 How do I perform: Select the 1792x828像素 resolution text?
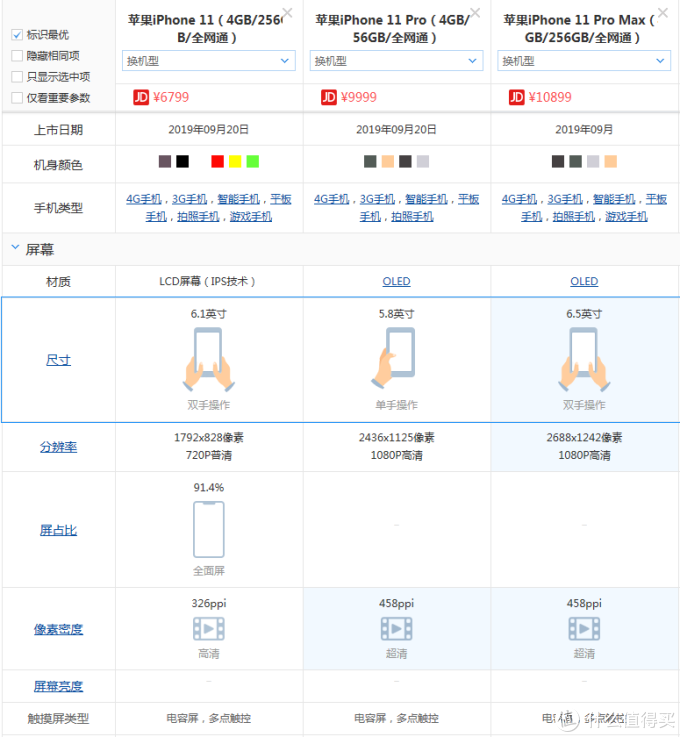click(x=209, y=438)
